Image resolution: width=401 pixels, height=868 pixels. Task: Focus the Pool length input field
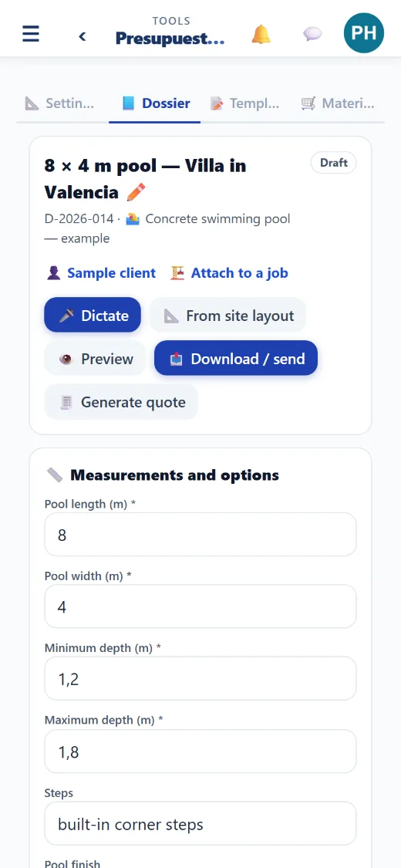[200, 534]
